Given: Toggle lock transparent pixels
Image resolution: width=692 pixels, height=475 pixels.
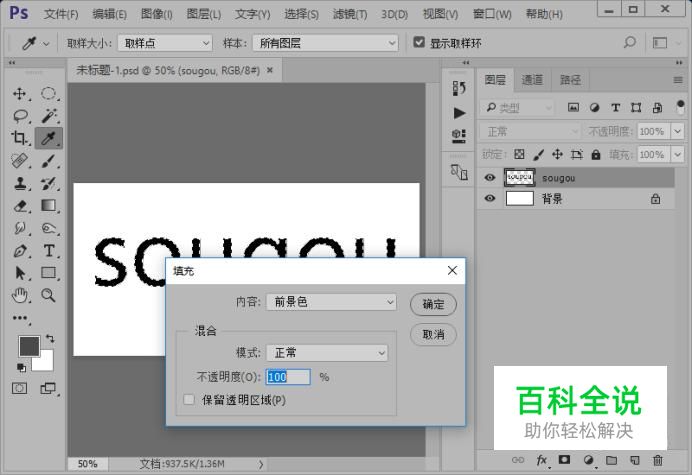Looking at the screenshot, I should pos(519,154).
